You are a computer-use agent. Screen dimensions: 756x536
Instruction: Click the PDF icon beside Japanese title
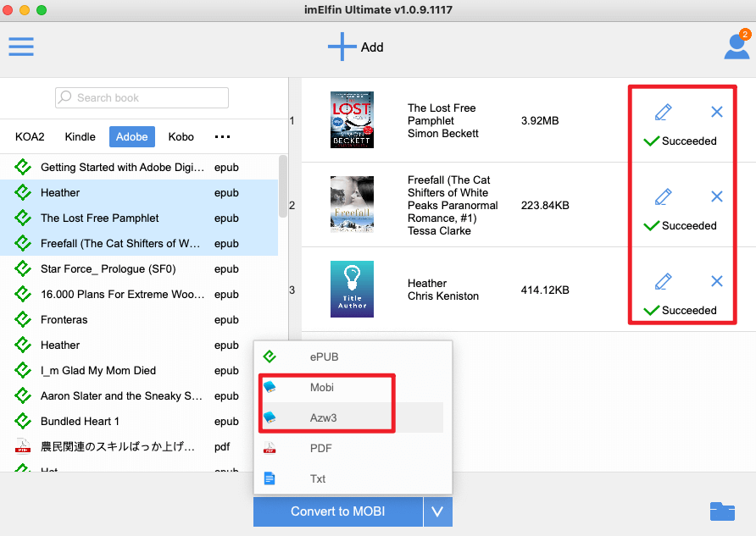tap(23, 446)
